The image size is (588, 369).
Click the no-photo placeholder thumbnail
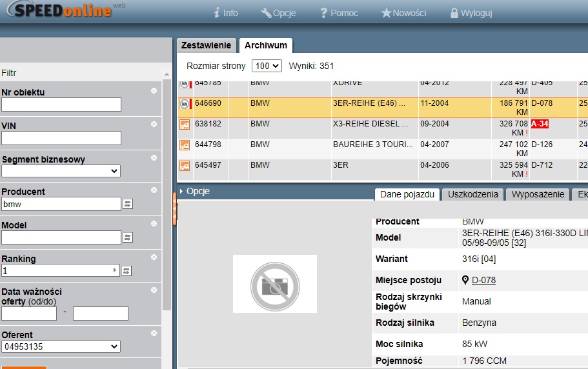274,284
